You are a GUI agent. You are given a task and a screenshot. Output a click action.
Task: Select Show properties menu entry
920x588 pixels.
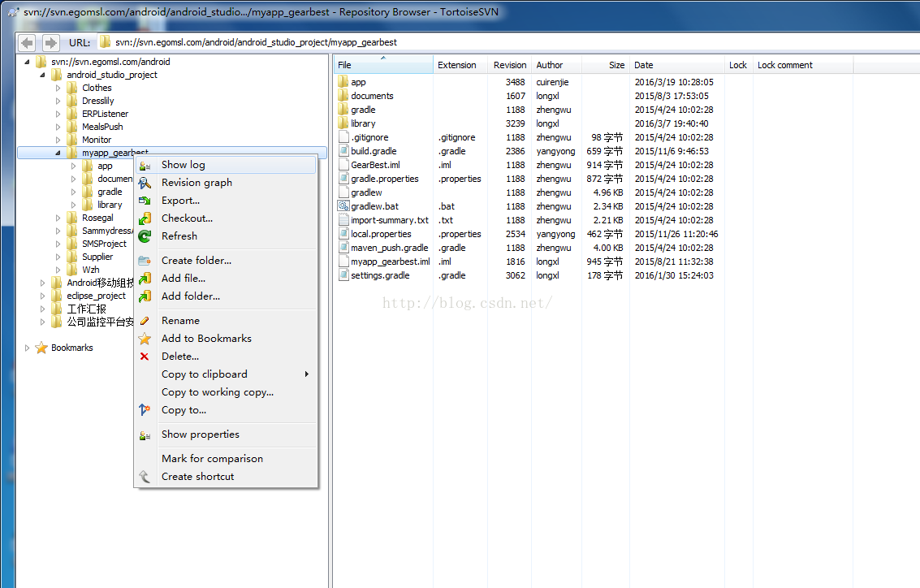pos(226,435)
